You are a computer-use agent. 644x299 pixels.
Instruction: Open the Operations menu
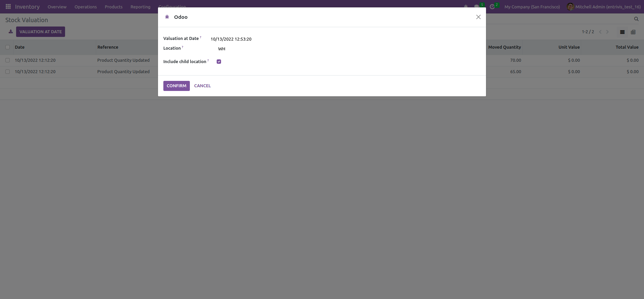(86, 7)
